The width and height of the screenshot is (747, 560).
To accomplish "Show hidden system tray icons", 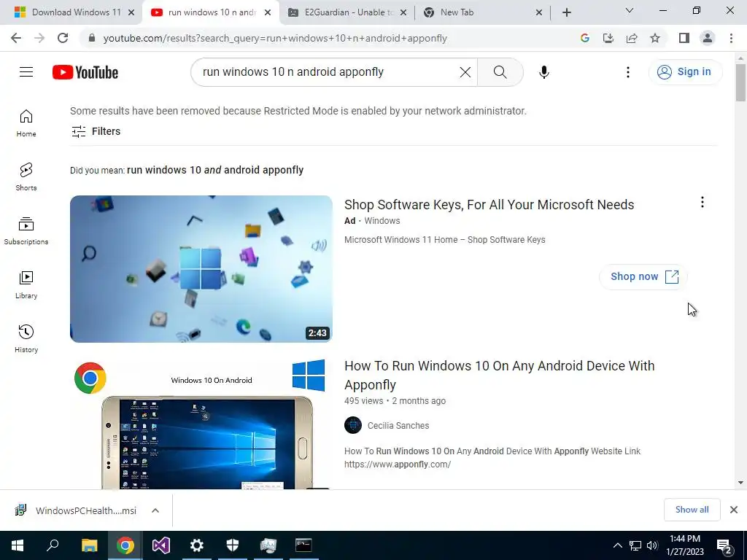I will click(x=617, y=545).
